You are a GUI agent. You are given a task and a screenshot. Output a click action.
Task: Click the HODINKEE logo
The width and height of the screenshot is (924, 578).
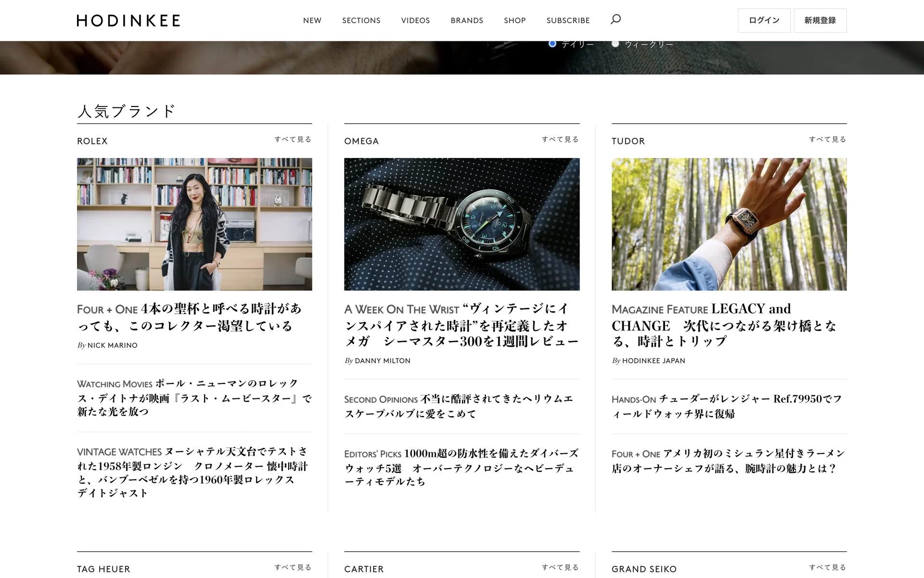click(128, 21)
